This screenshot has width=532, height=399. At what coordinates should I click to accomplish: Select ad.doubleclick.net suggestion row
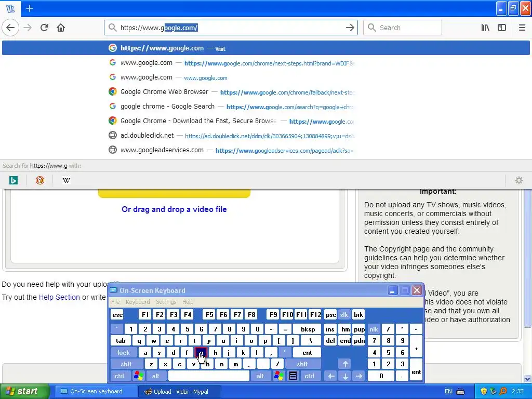pyautogui.click(x=266, y=136)
